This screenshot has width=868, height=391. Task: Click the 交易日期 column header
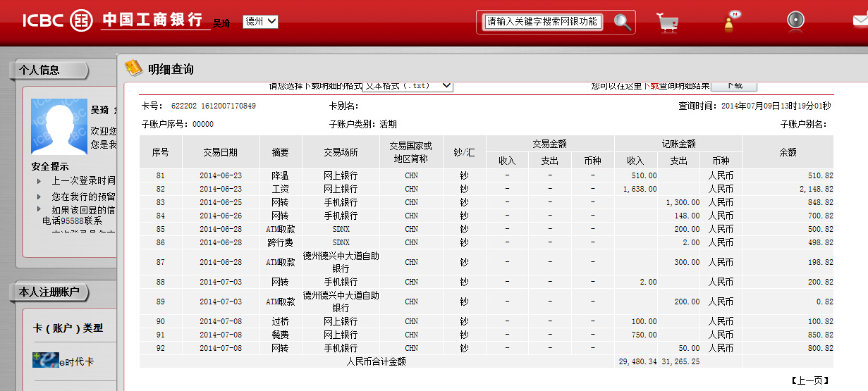tap(221, 151)
